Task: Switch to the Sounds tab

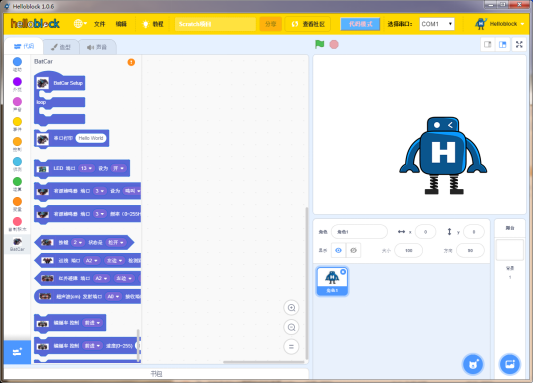Action: click(x=97, y=47)
